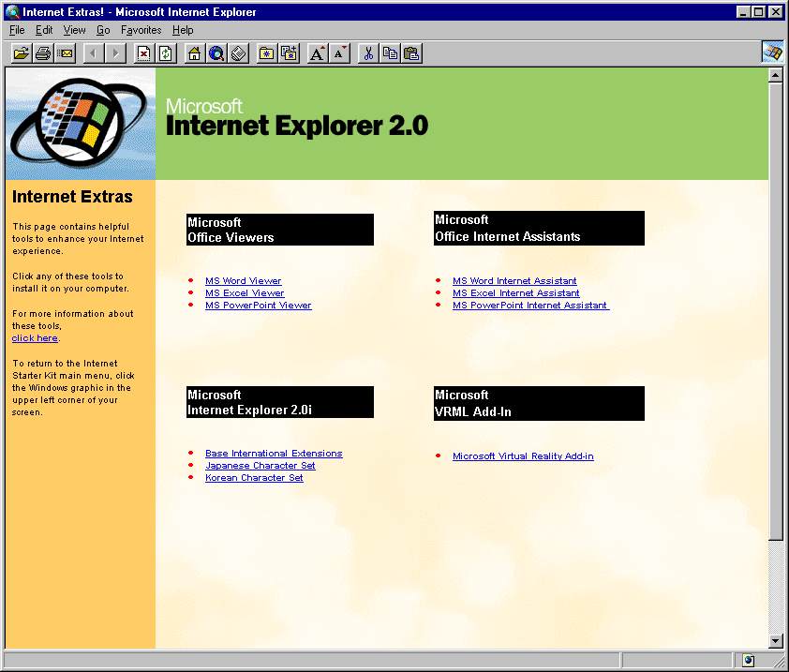Viewport: 789px width, 672px height.
Task: Go forward using the right arrow button
Action: (x=115, y=52)
